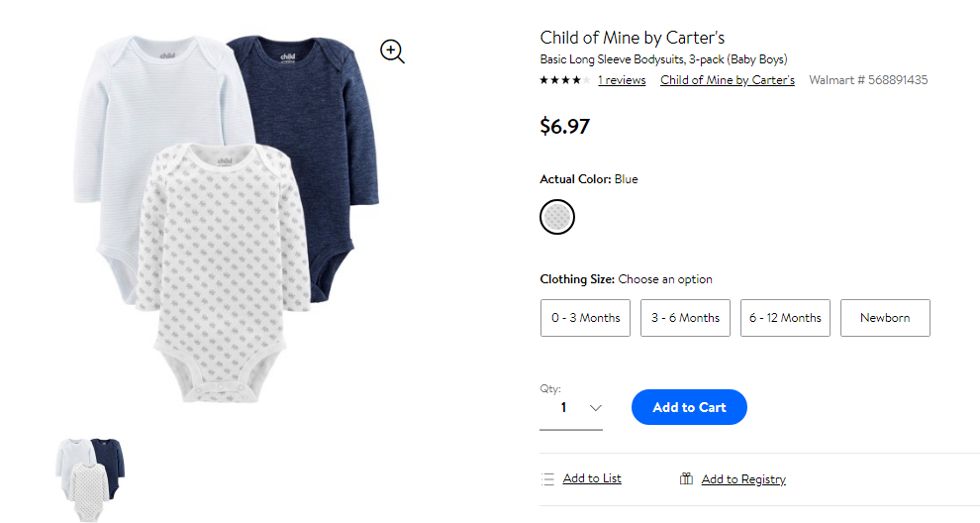Screen dimensions: 980x523
Task: Pick the Newborn clothing size
Action: click(x=886, y=318)
